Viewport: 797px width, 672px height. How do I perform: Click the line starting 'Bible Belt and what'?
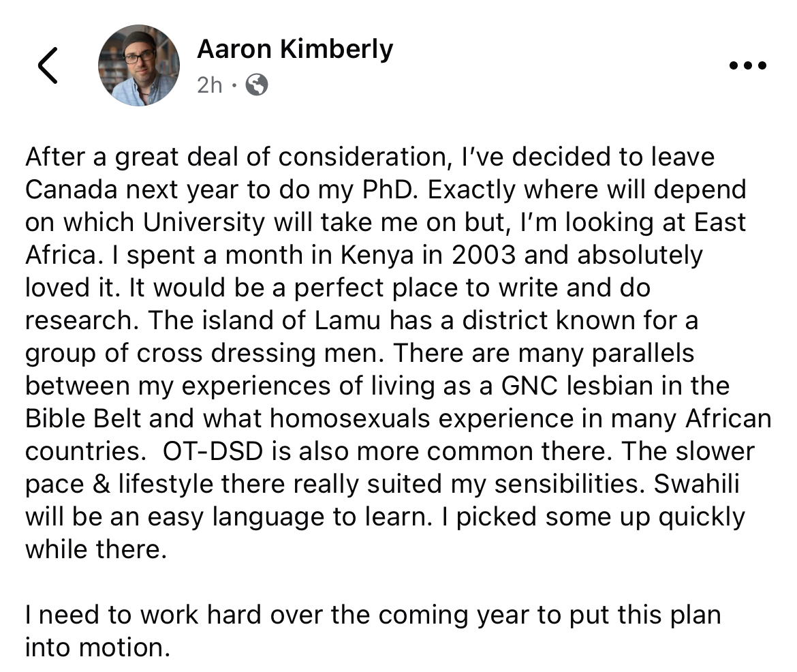click(x=398, y=418)
